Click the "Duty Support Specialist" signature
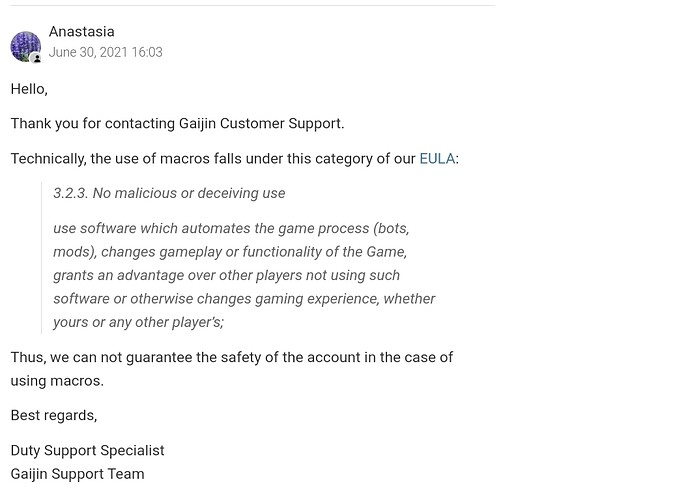690x499 pixels. [87, 451]
